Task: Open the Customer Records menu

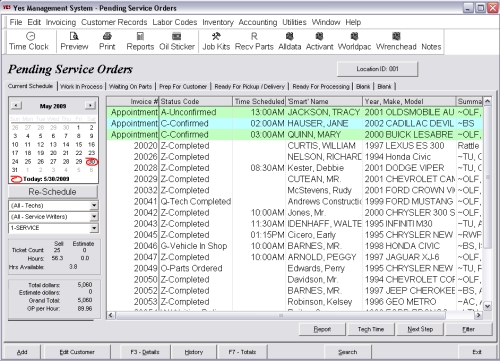Action: tap(114, 22)
